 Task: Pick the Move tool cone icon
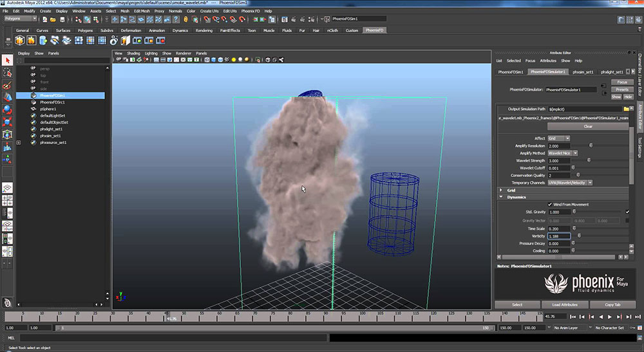pyautogui.click(x=7, y=97)
